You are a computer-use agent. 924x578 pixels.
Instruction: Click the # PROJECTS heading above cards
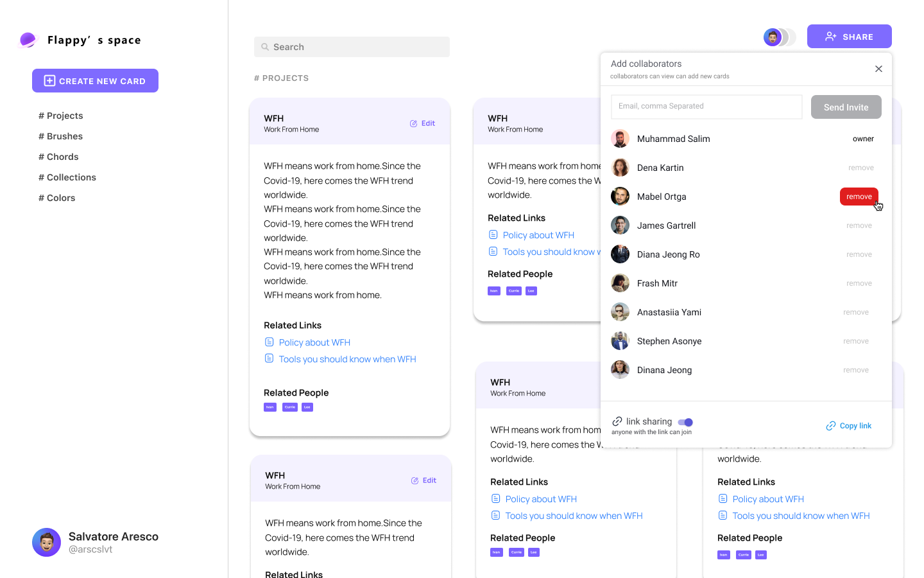[x=281, y=78]
